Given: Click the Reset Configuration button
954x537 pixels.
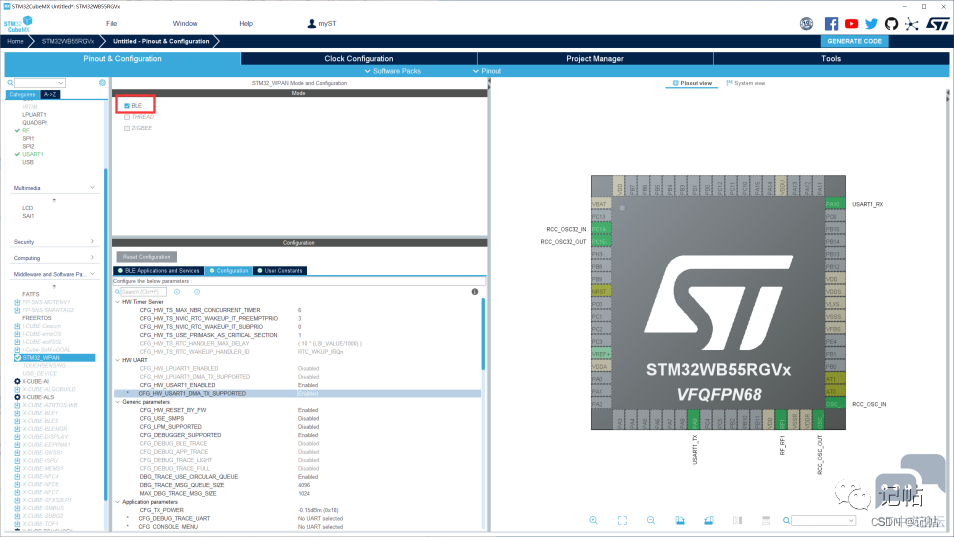Looking at the screenshot, I should click(x=147, y=257).
